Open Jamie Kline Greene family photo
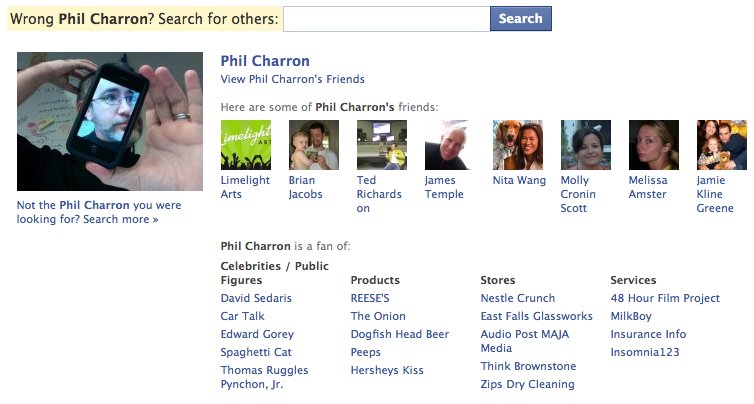Screen dimensions: 754x404 tap(722, 145)
